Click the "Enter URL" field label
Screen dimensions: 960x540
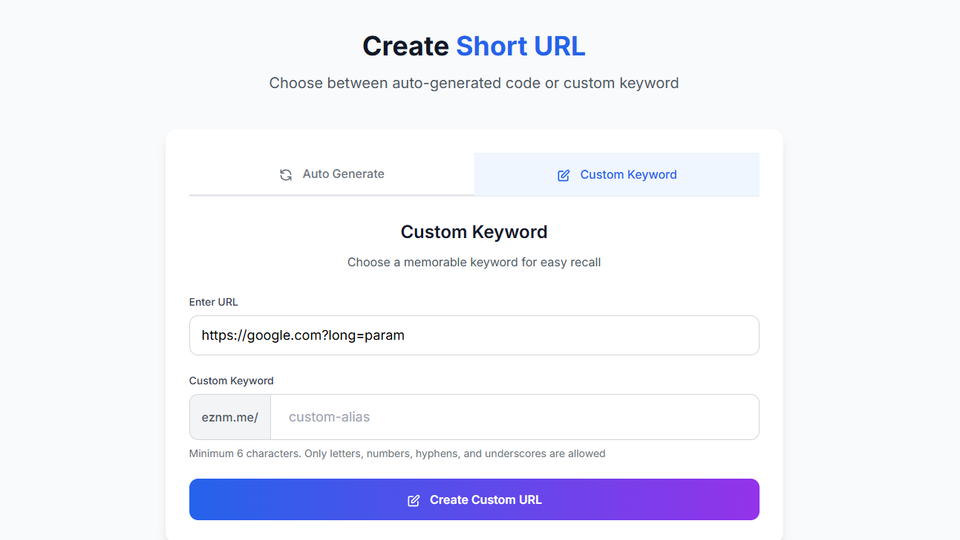tap(213, 302)
